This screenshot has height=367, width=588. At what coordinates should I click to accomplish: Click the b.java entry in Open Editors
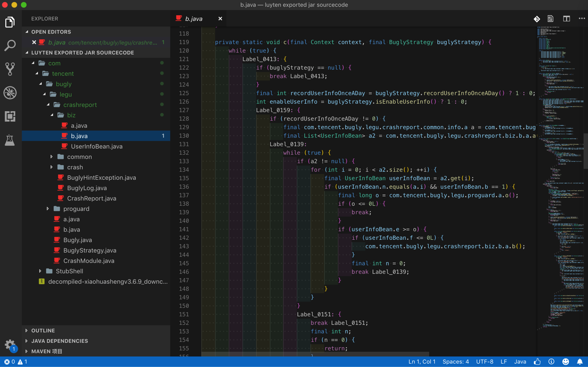point(96,43)
